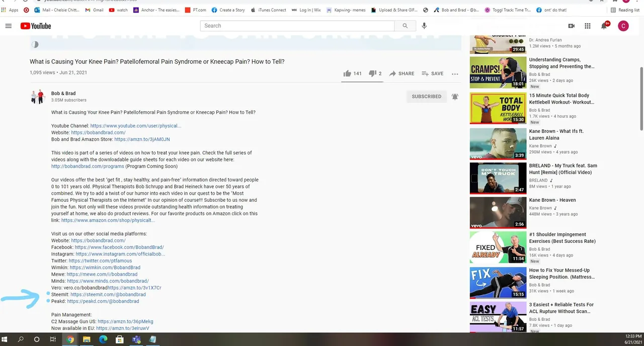This screenshot has width=644, height=346.
Task: Open the Instagram officialbob link
Action: point(120,254)
